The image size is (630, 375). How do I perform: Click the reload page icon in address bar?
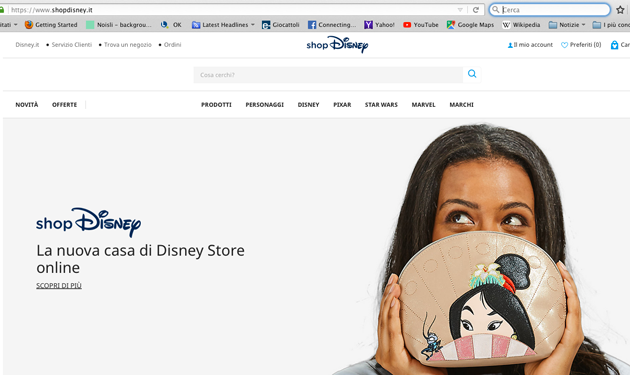(x=476, y=10)
